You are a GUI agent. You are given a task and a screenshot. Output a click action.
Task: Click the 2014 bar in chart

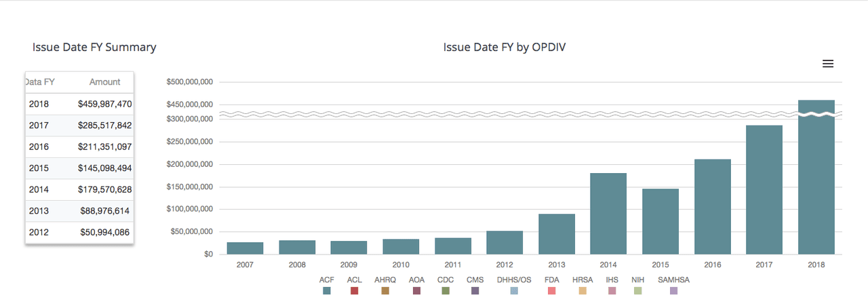608,214
